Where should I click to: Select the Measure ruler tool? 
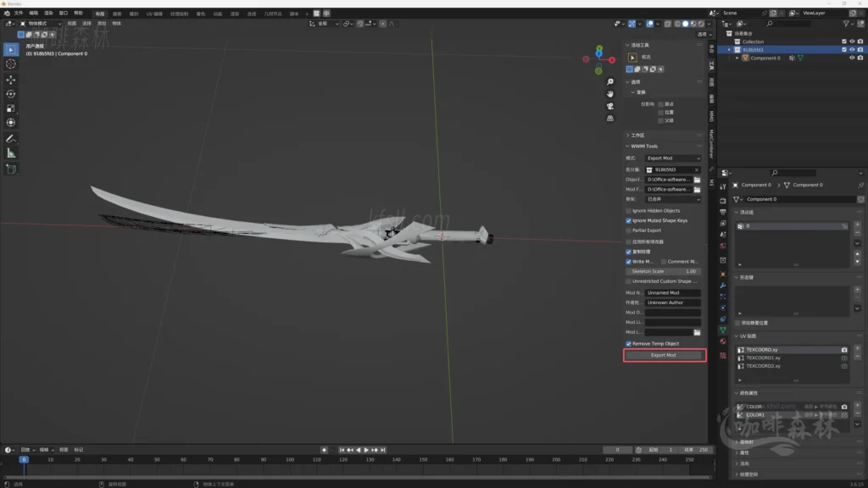(11, 153)
